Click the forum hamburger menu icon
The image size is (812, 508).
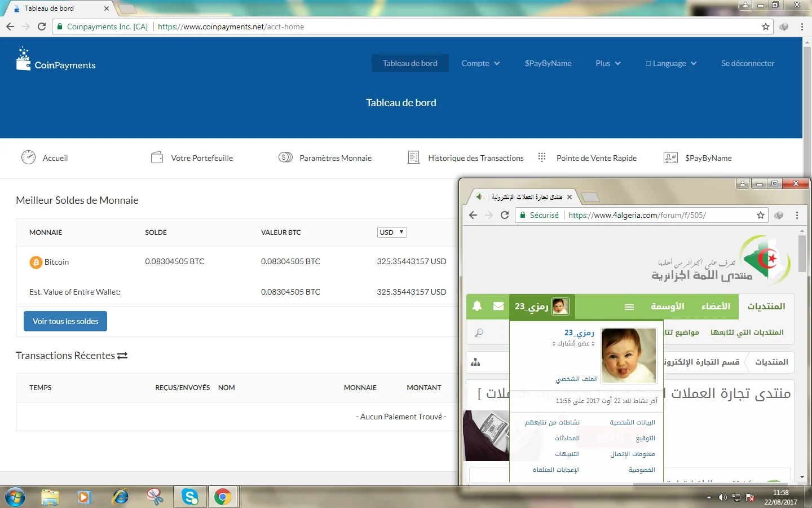pyautogui.click(x=629, y=306)
